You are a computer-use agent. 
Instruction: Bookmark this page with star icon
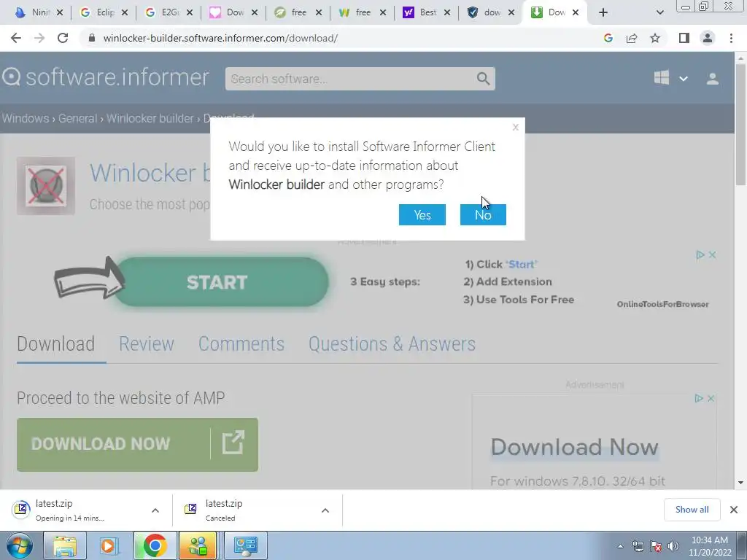coord(655,38)
